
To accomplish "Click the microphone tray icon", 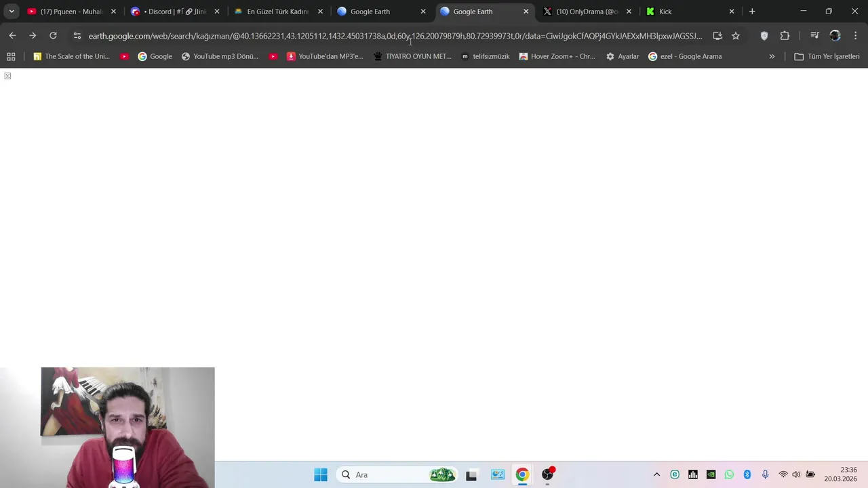I will coord(765,474).
